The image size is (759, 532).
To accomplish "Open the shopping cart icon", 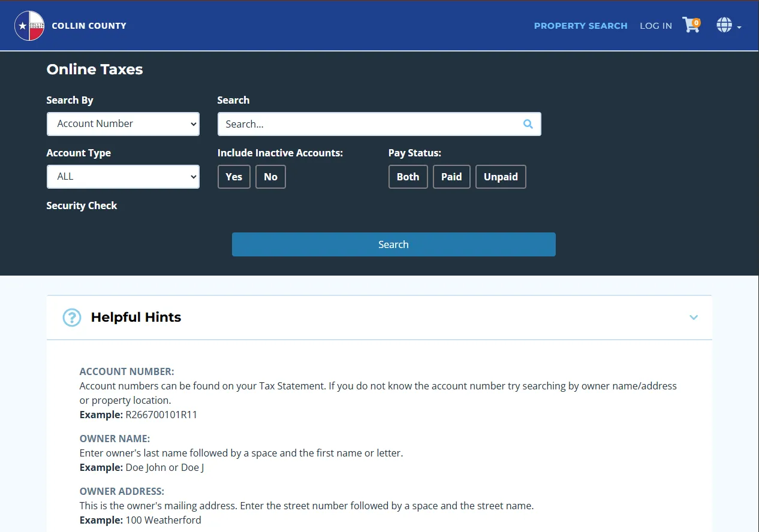I will coord(691,25).
